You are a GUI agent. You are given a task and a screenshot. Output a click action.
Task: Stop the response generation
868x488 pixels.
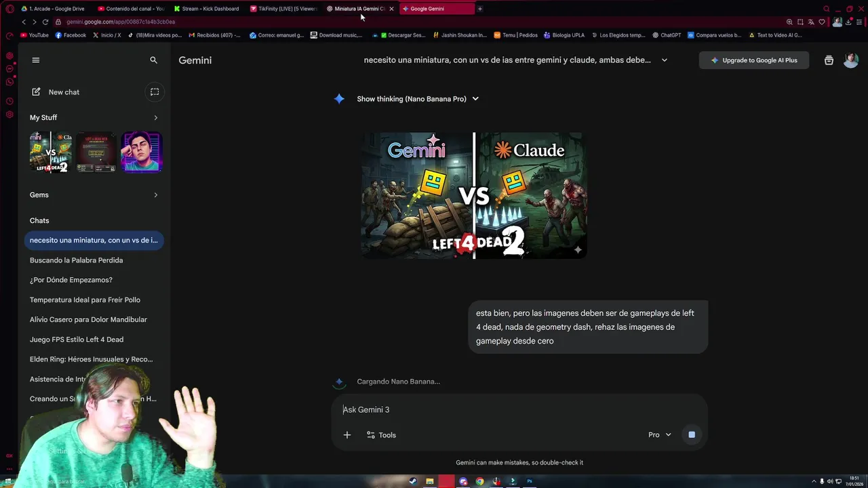pyautogui.click(x=692, y=435)
